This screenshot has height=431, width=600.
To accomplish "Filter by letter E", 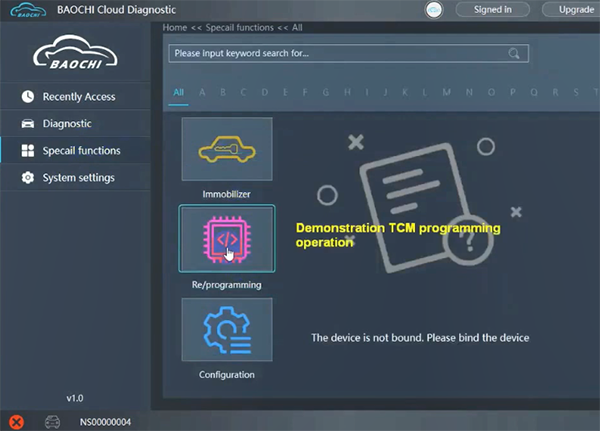I will tap(285, 92).
